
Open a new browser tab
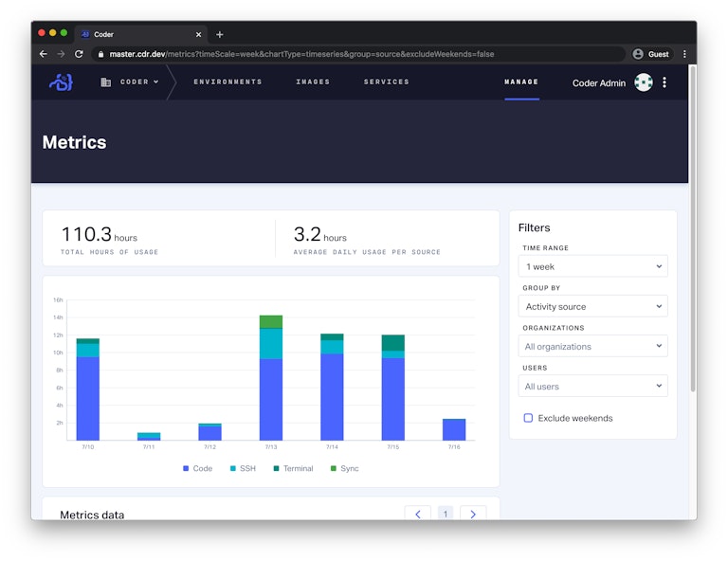[x=220, y=34]
